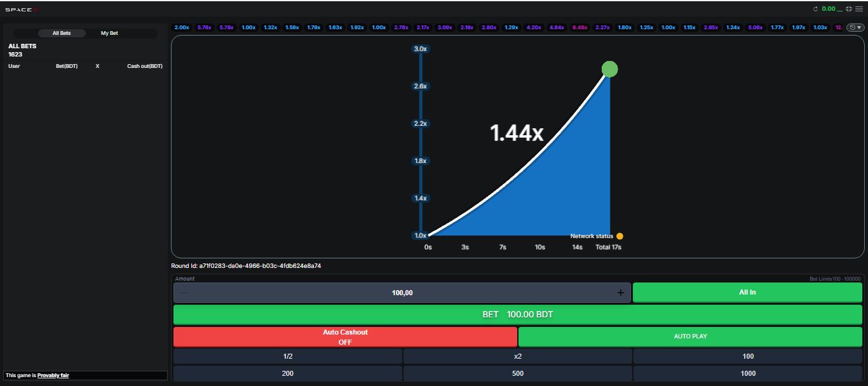
Task: Increase bet amount with plus icon
Action: pos(620,293)
